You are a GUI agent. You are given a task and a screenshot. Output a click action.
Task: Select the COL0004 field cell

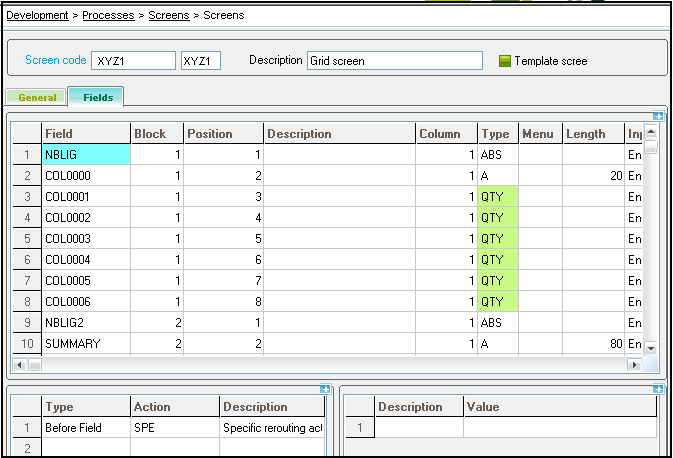86,260
